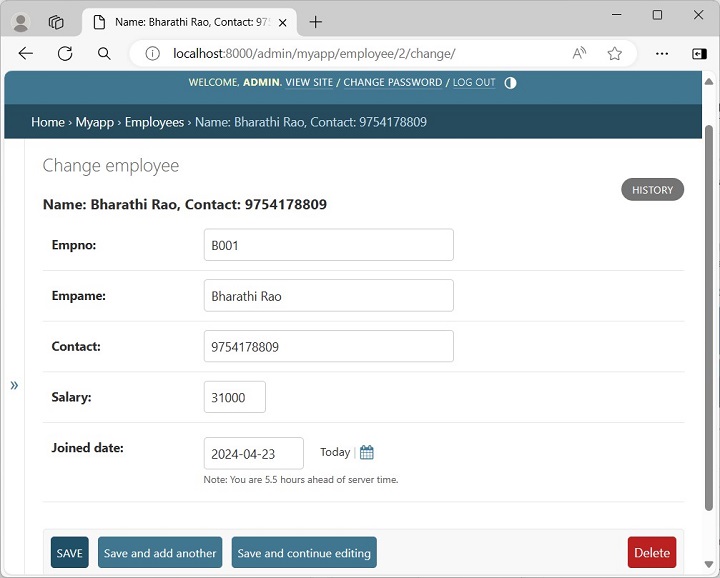The height and width of the screenshot is (578, 720).
Task: Click the red Delete button
Action: click(652, 553)
